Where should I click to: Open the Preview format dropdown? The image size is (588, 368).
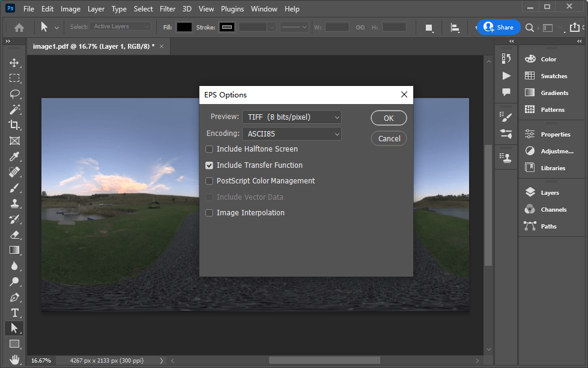(292, 117)
